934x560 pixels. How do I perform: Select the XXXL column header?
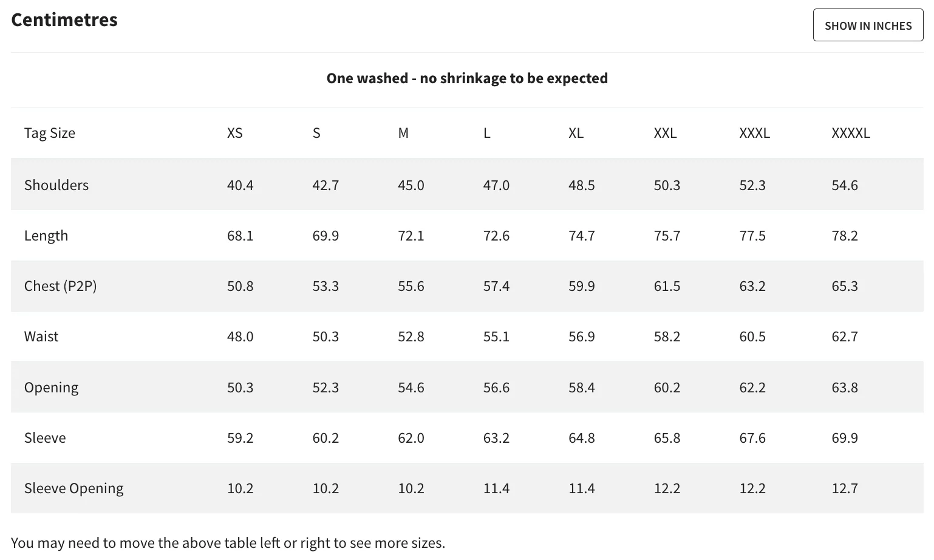tap(755, 133)
